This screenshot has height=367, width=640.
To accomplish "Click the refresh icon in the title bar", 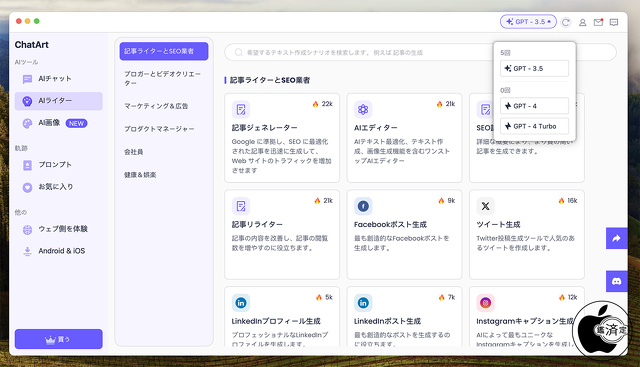I will click(566, 22).
